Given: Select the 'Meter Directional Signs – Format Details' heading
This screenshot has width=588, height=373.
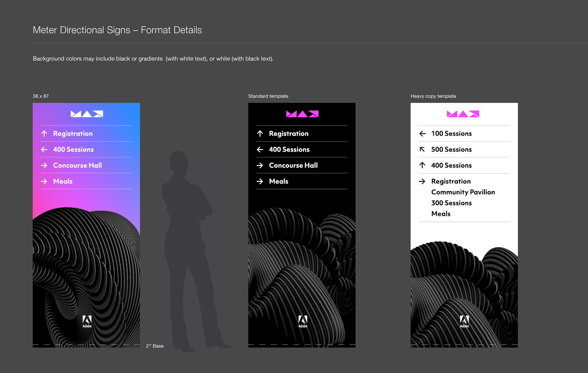Looking at the screenshot, I should (117, 30).
